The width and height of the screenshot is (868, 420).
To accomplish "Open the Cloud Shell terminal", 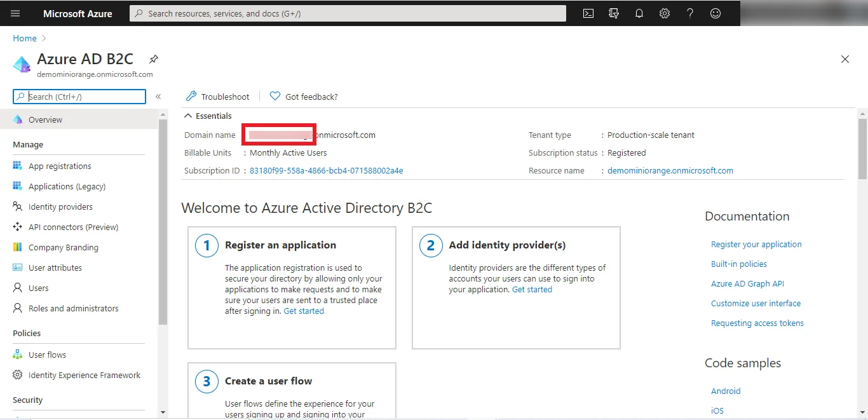I will click(x=588, y=13).
